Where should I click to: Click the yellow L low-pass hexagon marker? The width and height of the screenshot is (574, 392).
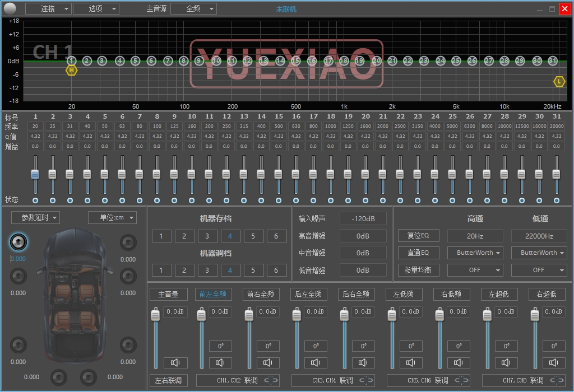(x=559, y=82)
